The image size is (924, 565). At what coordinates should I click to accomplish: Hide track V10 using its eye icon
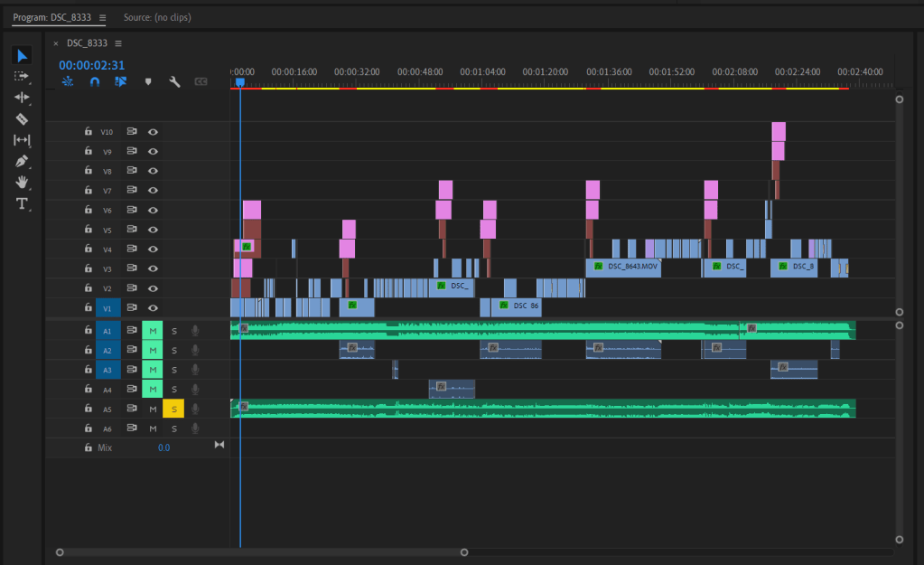pos(154,132)
